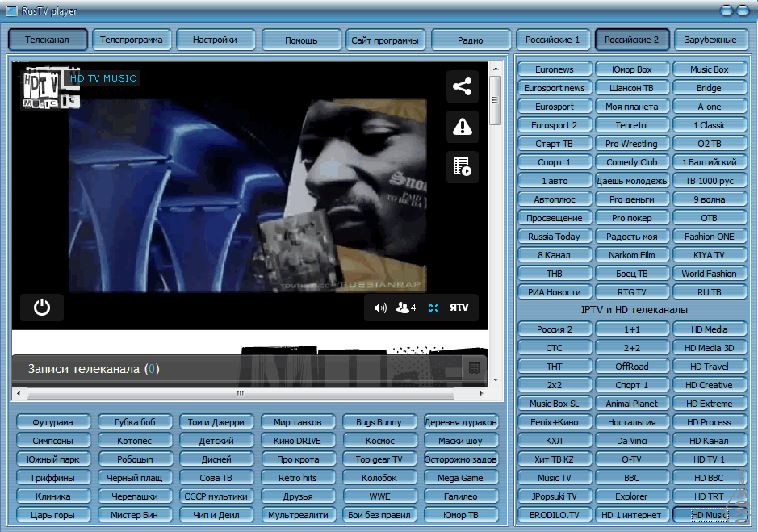This screenshot has height=532, width=758.
Task: Click the vertical scrollbar down arrow
Action: tap(496, 380)
